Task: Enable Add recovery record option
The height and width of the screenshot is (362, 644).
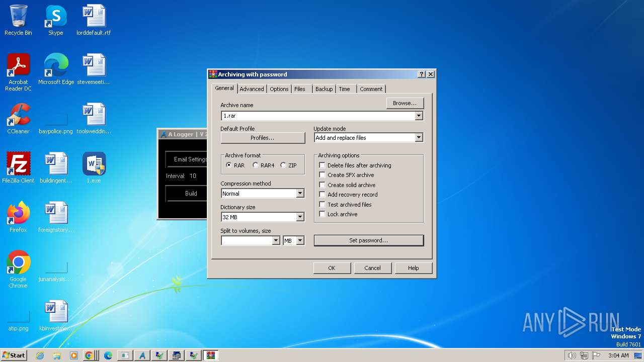Action: (x=322, y=195)
